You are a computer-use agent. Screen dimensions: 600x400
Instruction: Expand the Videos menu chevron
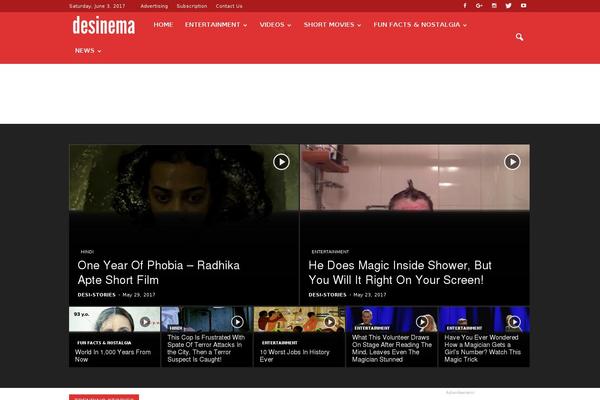[289, 25]
